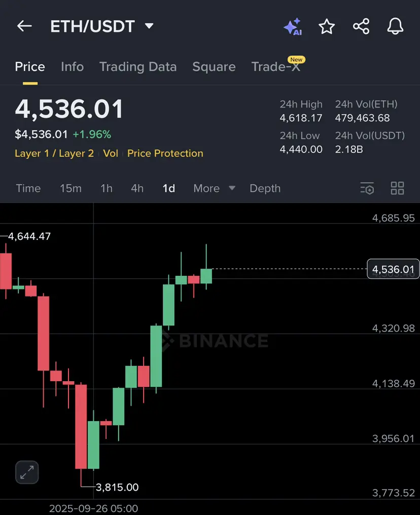Viewport: 420px width, 515px height.
Task: Open price alerts bell icon
Action: click(x=395, y=26)
